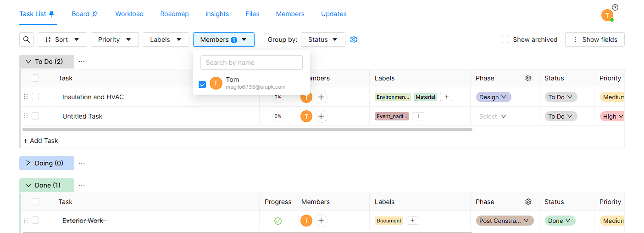Open the Group by Status dropdown
The height and width of the screenshot is (233, 644).
(323, 40)
